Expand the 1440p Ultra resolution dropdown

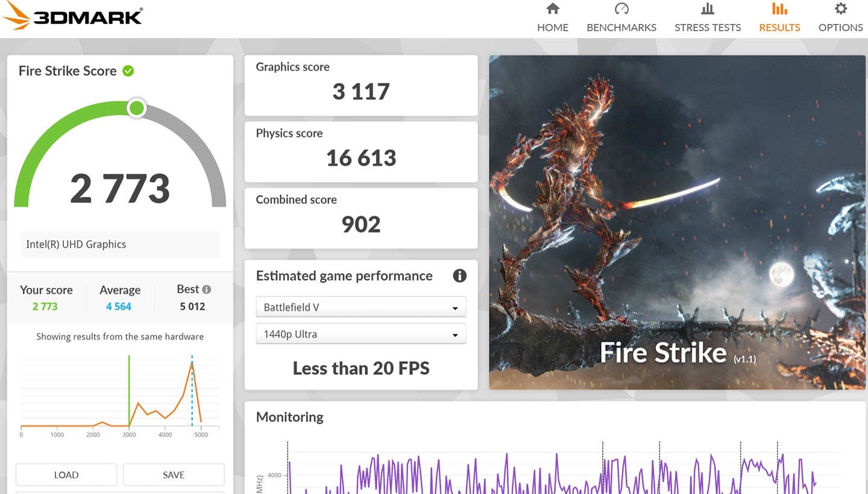(360, 334)
